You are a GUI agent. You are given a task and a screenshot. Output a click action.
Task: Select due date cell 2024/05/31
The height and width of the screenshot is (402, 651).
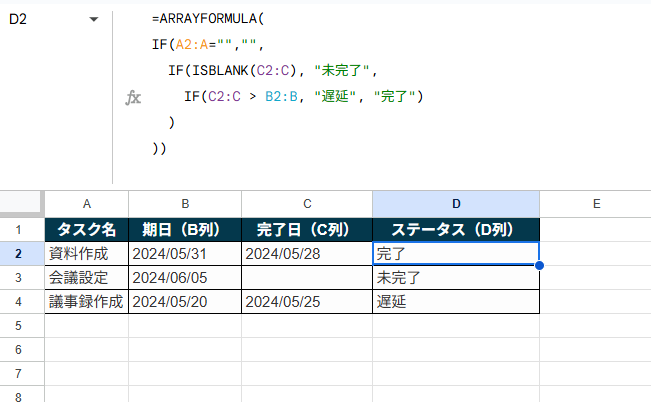[185, 254]
